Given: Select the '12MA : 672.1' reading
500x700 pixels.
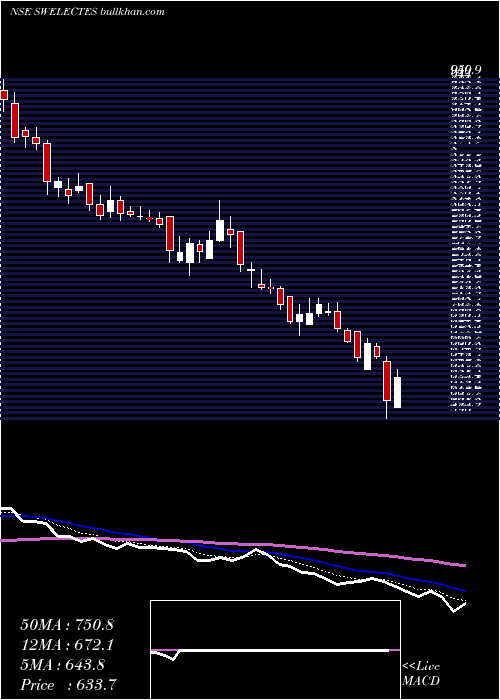Looking at the screenshot, I should 67,645.
